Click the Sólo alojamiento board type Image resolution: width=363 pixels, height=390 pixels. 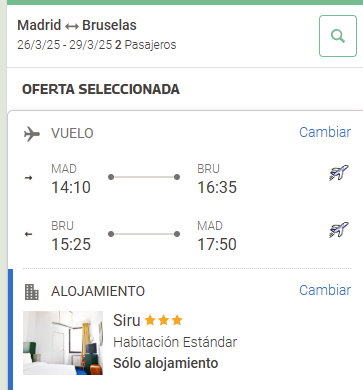click(x=166, y=363)
